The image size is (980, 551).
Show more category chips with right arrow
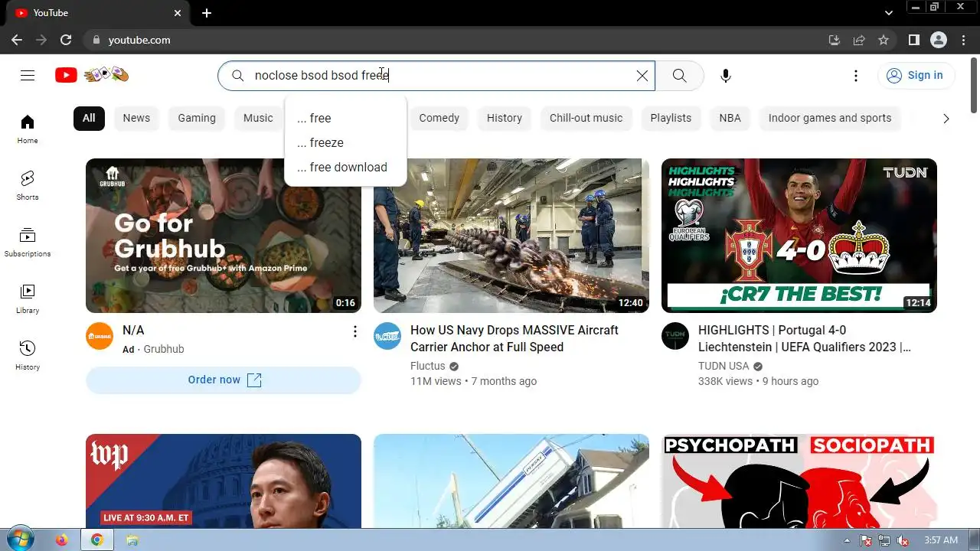click(946, 118)
